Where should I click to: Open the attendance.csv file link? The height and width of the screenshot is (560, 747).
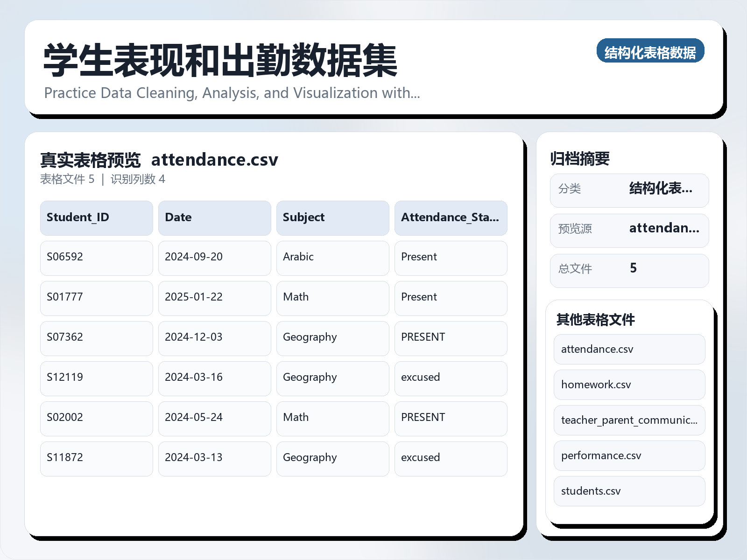click(629, 349)
